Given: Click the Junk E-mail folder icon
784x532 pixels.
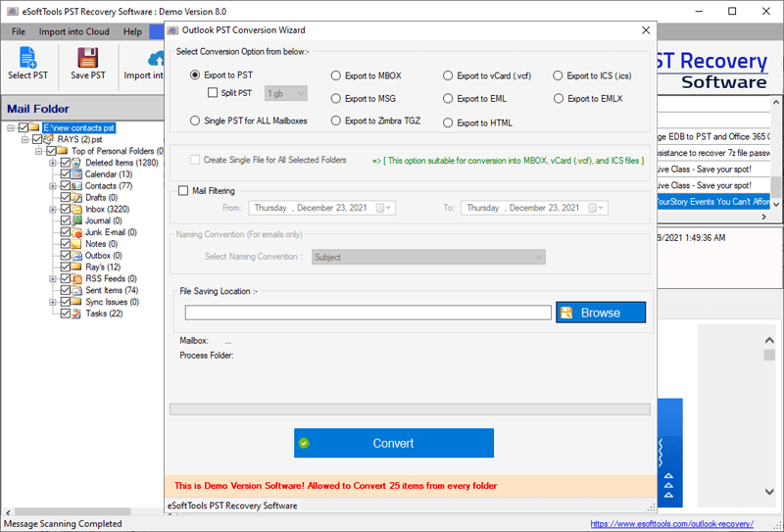Looking at the screenshot, I should pos(76,232).
